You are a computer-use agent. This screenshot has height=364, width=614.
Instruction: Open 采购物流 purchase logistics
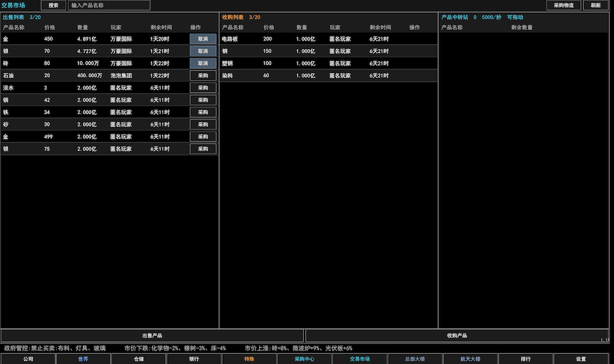click(564, 5)
